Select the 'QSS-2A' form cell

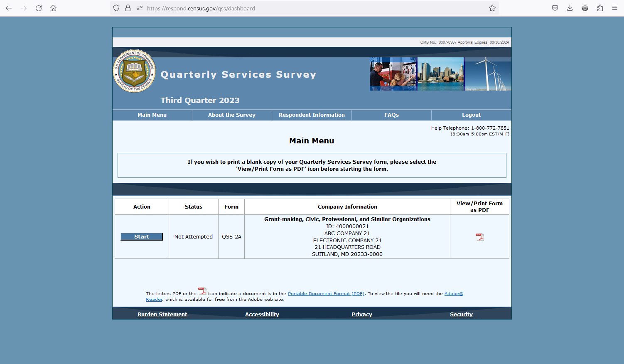231,237
